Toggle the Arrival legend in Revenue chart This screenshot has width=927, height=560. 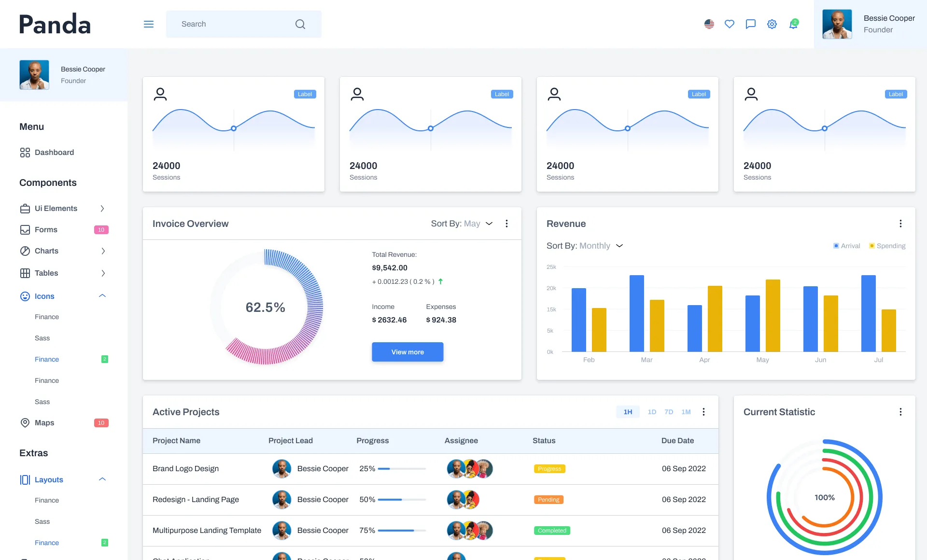[846, 246]
